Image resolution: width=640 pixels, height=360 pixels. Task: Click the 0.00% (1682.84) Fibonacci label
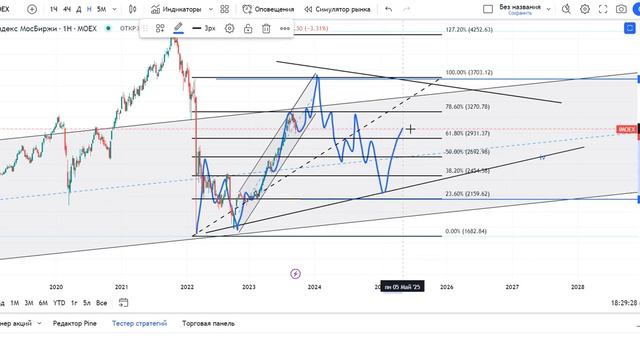466,231
